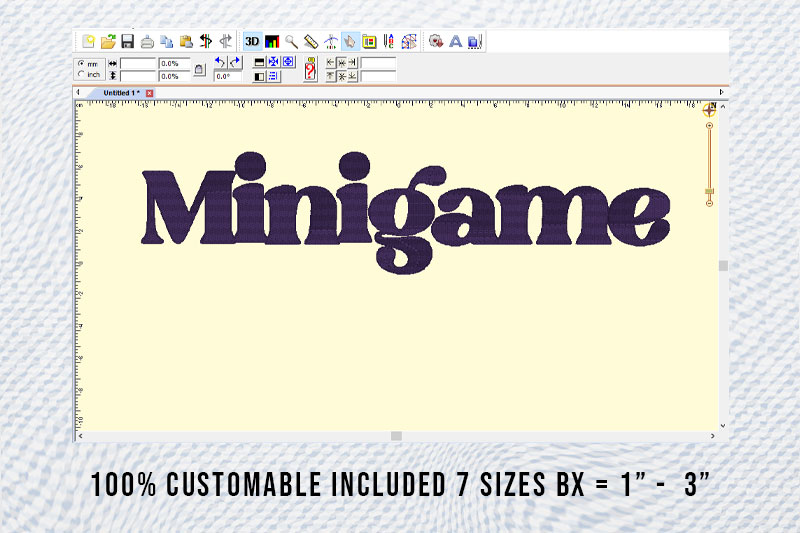Image resolution: width=800 pixels, height=533 pixels.
Task: Click the green zoom slider handle
Action: pos(709,191)
